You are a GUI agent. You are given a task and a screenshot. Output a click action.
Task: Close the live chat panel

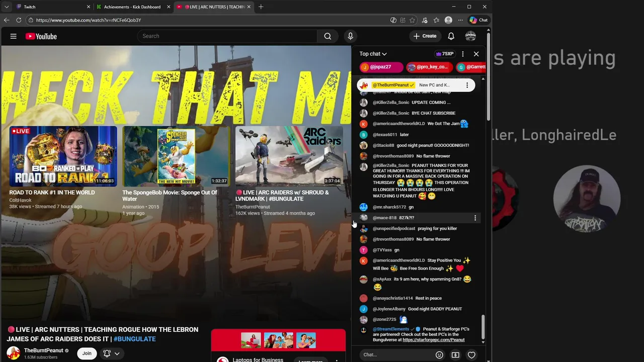pos(476,54)
